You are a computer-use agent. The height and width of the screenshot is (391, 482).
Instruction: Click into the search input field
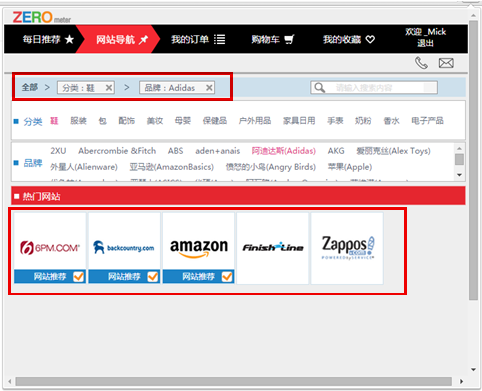pyautogui.click(x=380, y=88)
